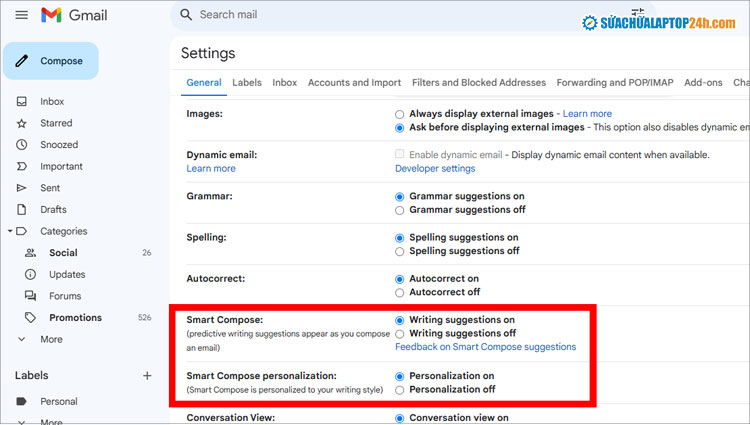
Task: Select Writing suggestions off
Action: coord(399,334)
